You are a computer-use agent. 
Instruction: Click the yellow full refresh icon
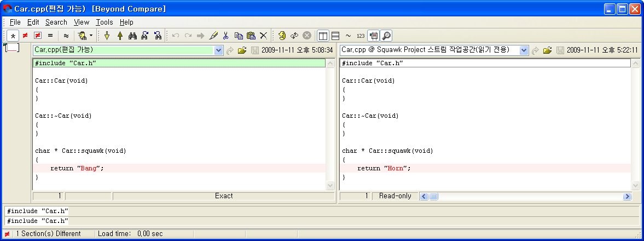pos(282,36)
